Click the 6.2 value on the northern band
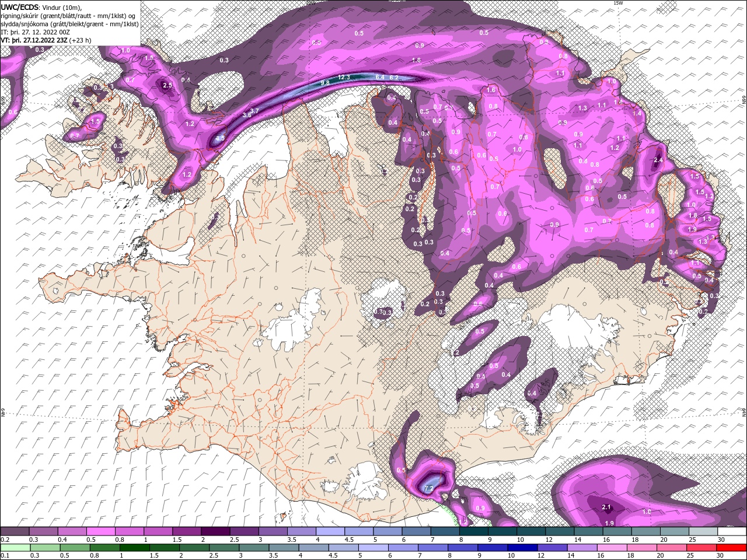Image resolution: width=747 pixels, height=560 pixels. coord(393,77)
